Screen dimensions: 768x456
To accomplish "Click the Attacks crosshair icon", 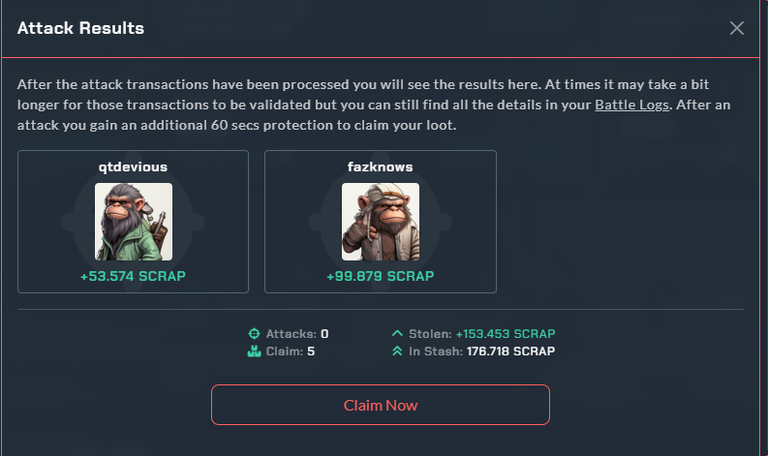I will pyautogui.click(x=254, y=334).
